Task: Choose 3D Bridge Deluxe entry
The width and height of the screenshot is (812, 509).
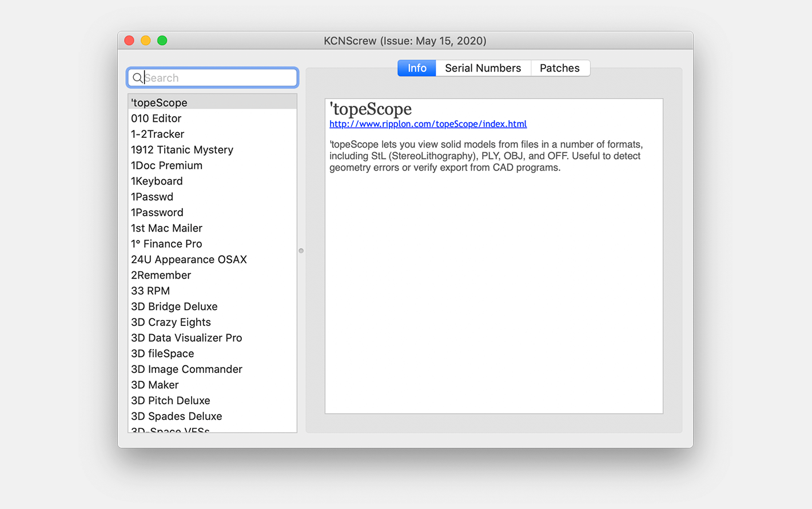Action: coord(212,307)
